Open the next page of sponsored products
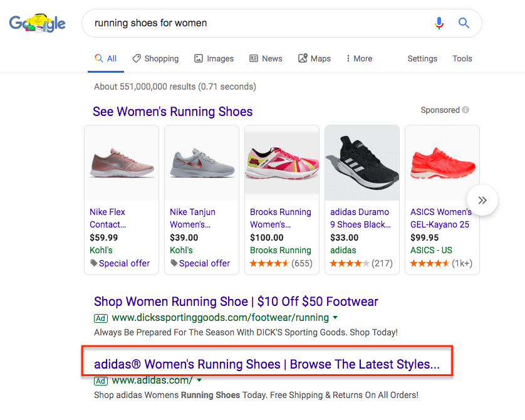 coord(482,200)
